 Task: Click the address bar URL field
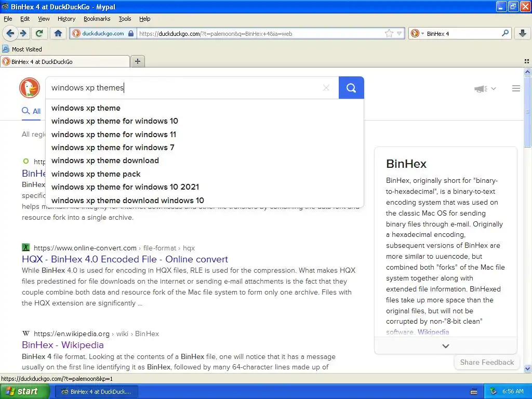(260, 34)
